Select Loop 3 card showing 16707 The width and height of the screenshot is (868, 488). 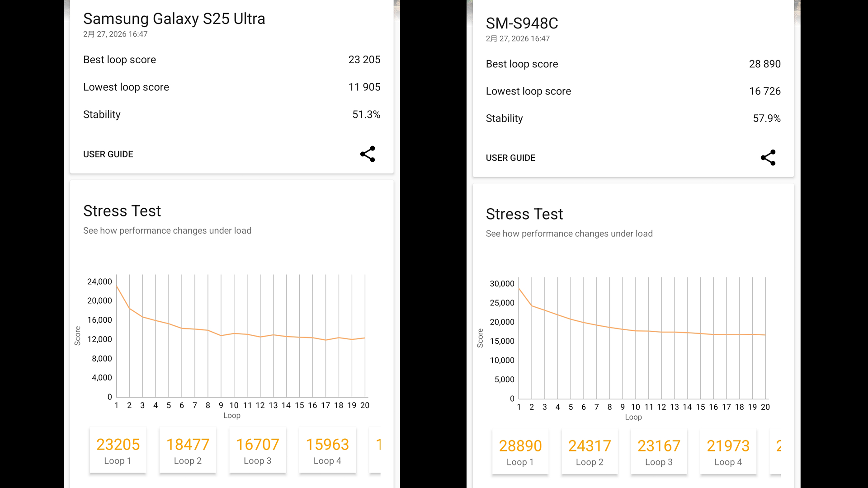pos(258,450)
